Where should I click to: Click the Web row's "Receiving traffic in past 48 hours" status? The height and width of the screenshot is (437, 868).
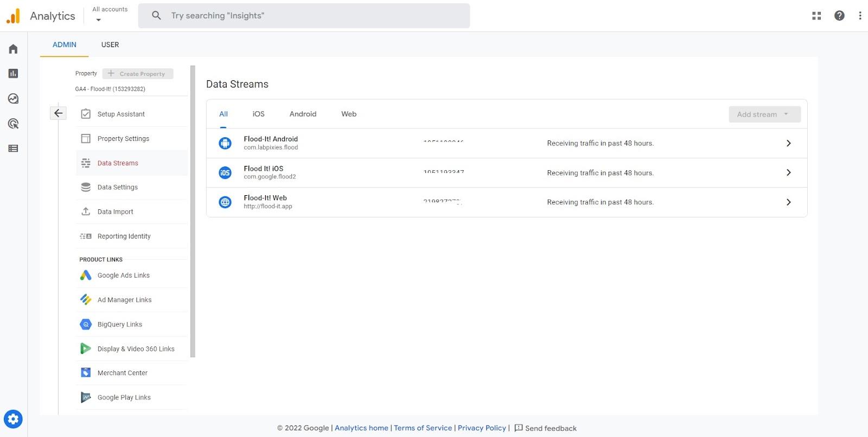(x=600, y=202)
